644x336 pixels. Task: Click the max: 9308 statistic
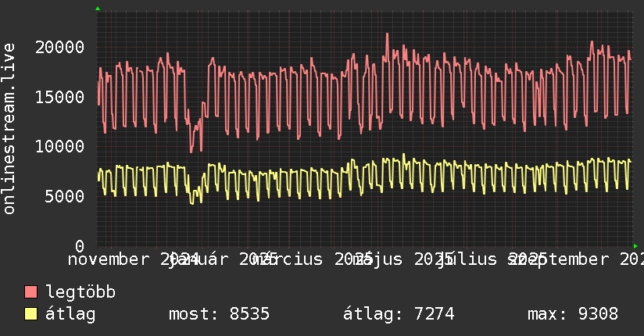tap(573, 314)
